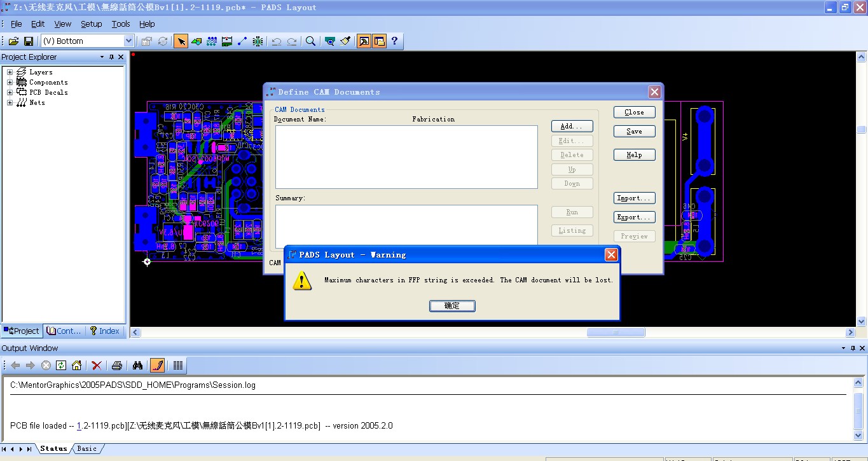Switch to the Basic output tab

(x=87, y=448)
